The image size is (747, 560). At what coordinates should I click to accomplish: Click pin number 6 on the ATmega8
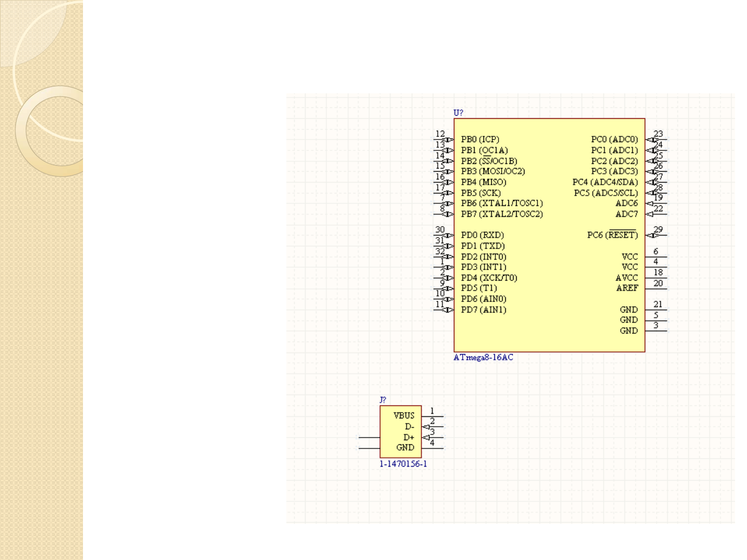tap(656, 251)
